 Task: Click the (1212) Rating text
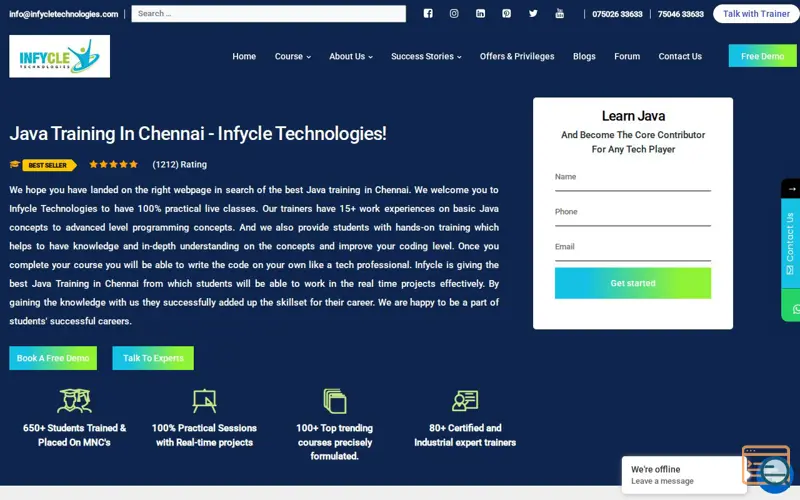click(x=180, y=165)
